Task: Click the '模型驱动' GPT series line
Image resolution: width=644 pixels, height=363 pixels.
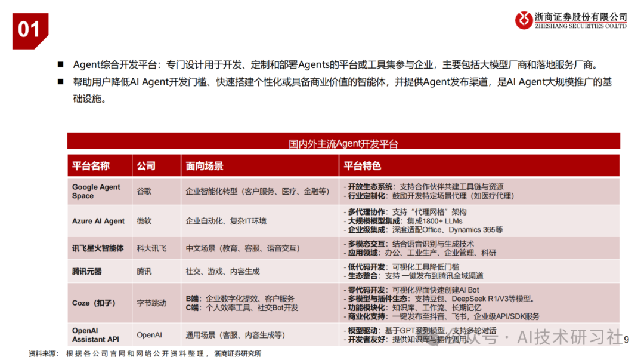Action: (x=420, y=331)
